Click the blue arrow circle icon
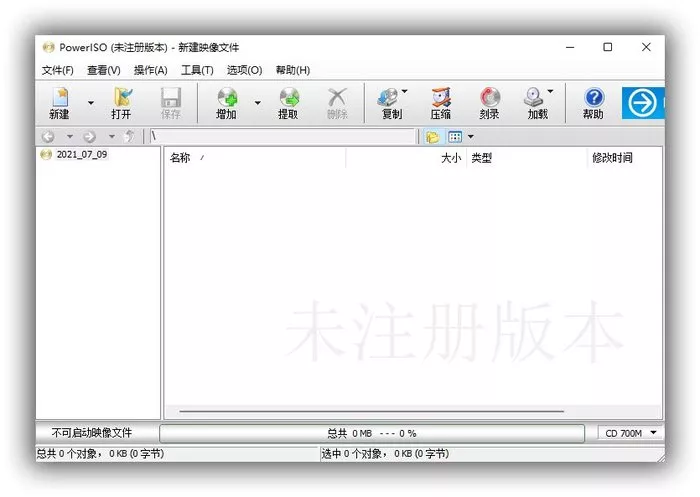 (643, 103)
